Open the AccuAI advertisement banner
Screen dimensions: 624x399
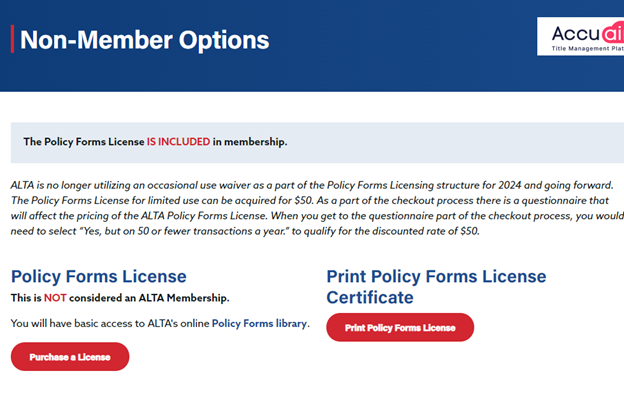[581, 36]
